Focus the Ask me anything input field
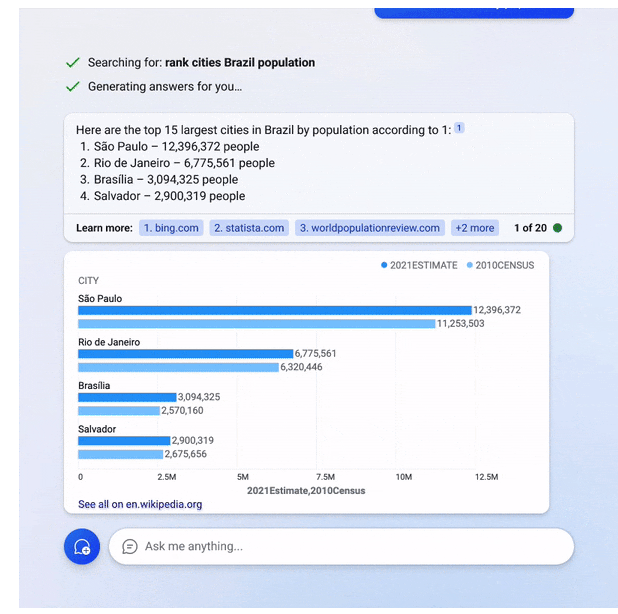This screenshot has width=618, height=614. coord(350,547)
